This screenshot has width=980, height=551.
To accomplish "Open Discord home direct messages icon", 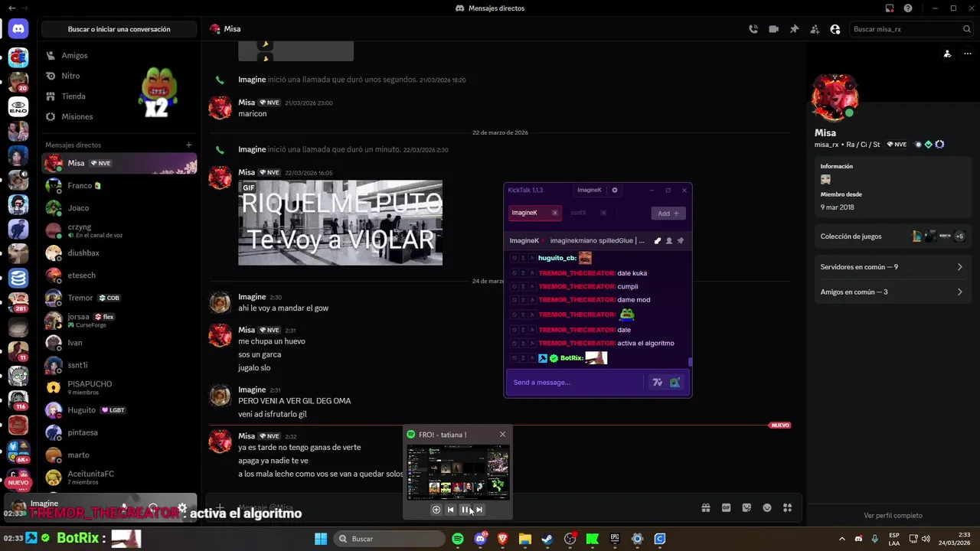I will [x=18, y=29].
